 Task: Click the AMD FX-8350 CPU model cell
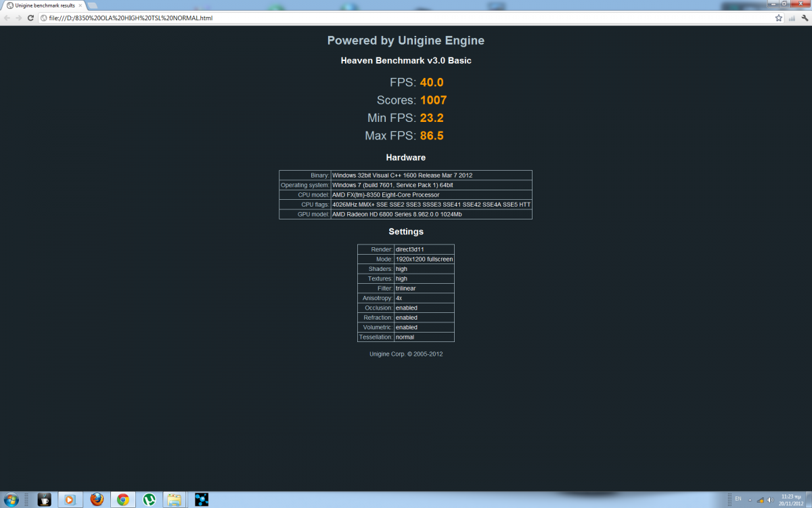pyautogui.click(x=431, y=194)
